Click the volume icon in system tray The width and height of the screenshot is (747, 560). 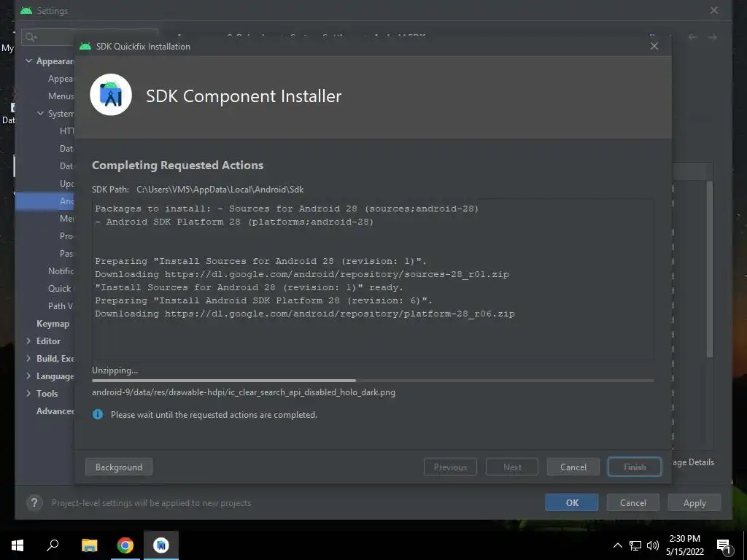pyautogui.click(x=653, y=545)
